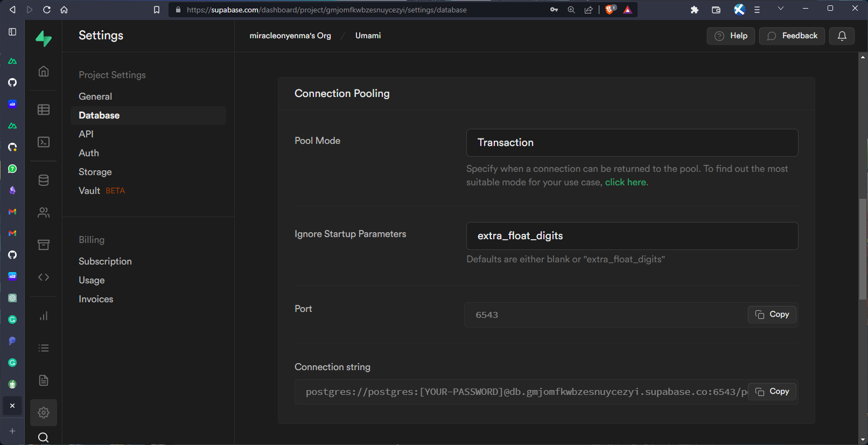Follow the 'click here' pool mode link
This screenshot has width=868, height=445.
[x=625, y=183]
